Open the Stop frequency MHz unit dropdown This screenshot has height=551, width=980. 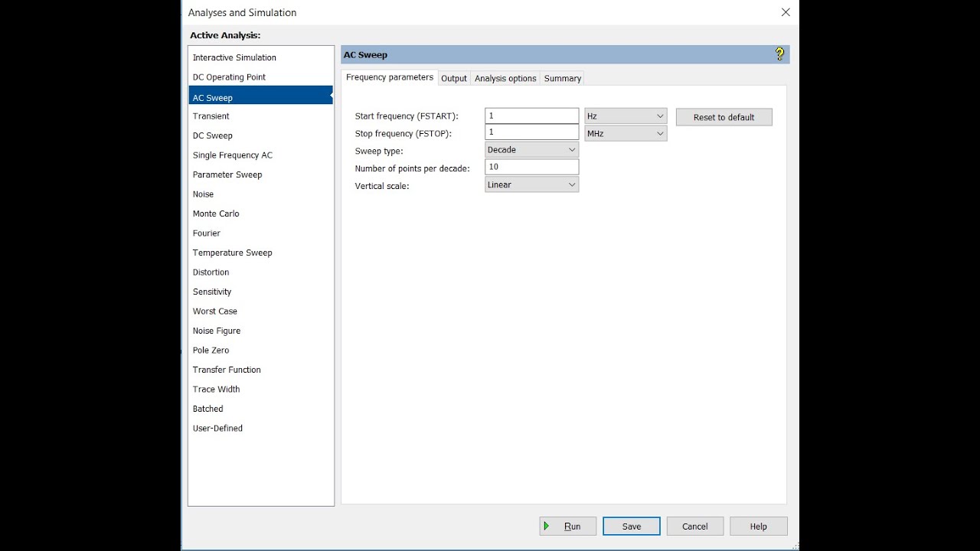[626, 133]
